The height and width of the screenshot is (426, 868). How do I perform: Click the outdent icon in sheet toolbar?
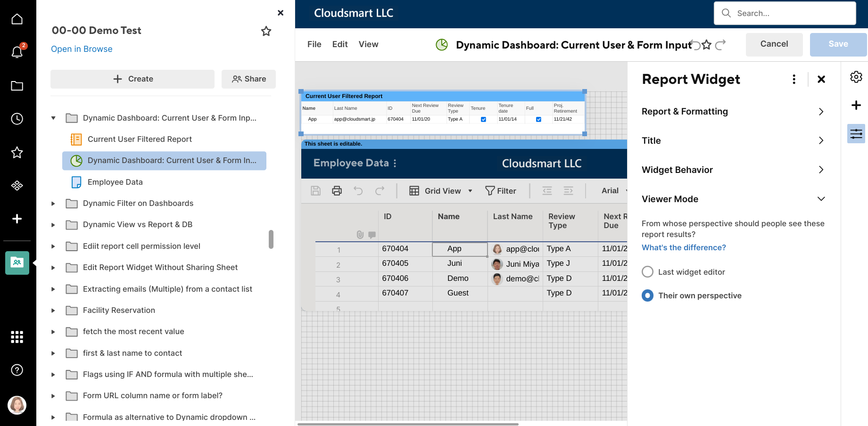tap(547, 191)
